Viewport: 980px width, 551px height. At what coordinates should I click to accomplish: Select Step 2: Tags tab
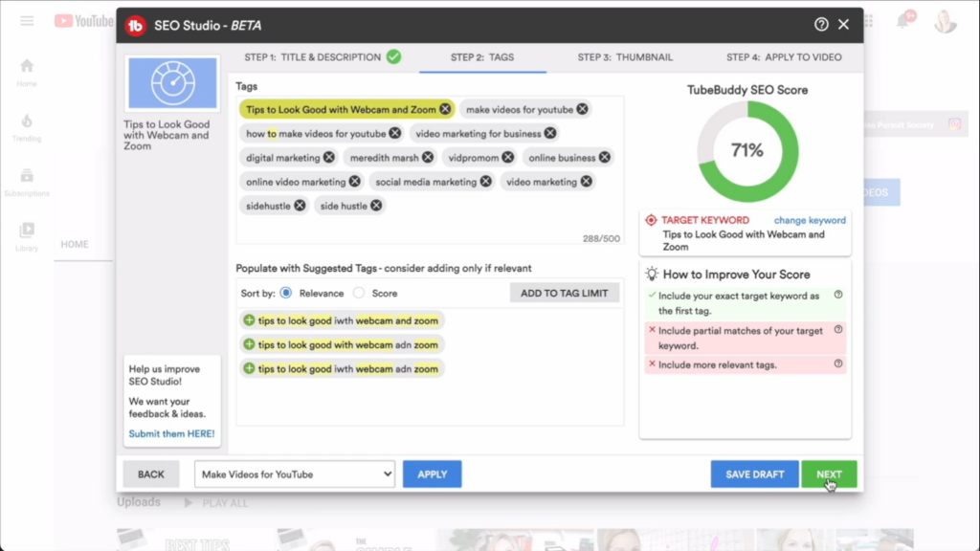tap(482, 57)
